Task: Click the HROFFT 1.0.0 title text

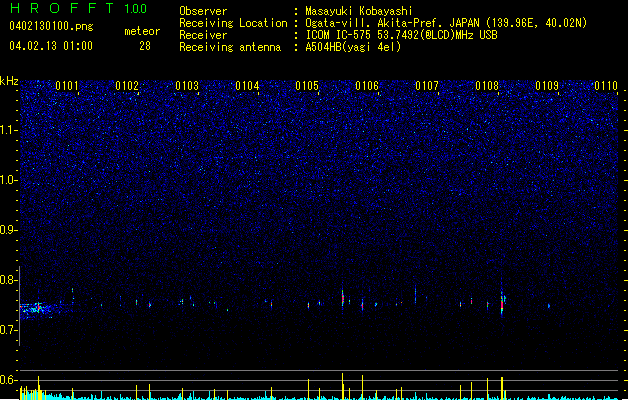Action: point(78,8)
